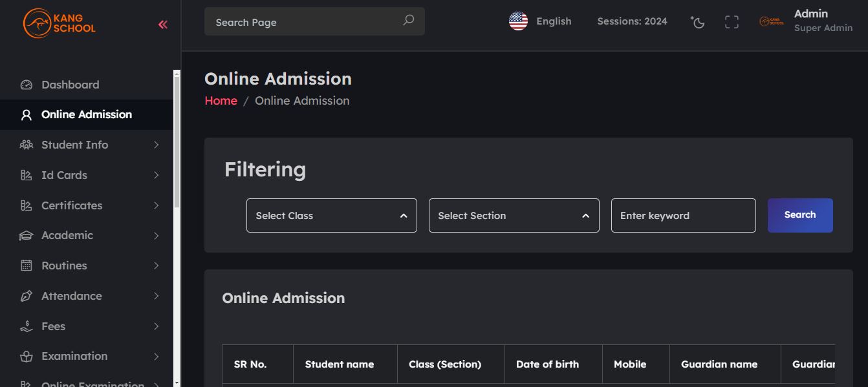This screenshot has width=868, height=387.
Task: Click the Student Info group icon
Action: tap(27, 145)
